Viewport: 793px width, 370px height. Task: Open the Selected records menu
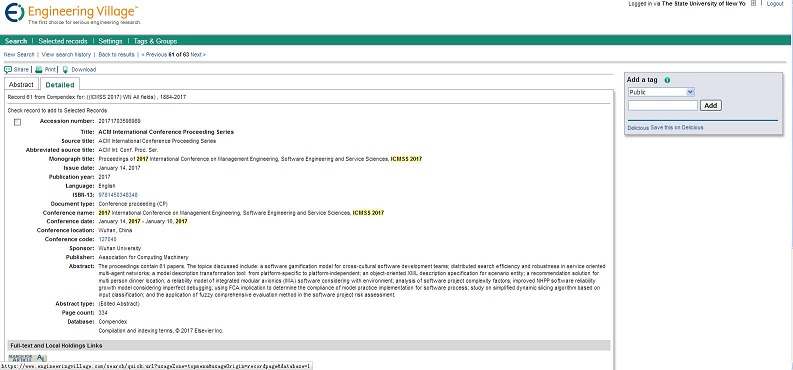click(63, 41)
